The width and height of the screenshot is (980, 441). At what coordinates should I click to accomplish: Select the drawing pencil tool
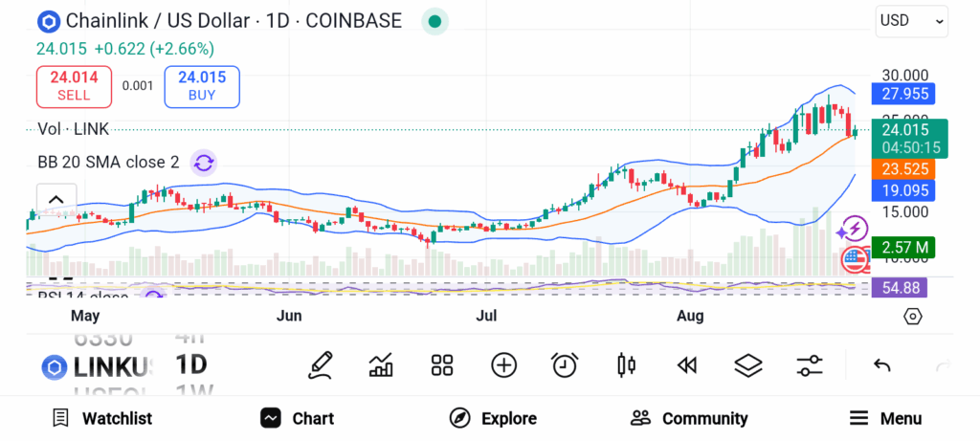tap(321, 364)
